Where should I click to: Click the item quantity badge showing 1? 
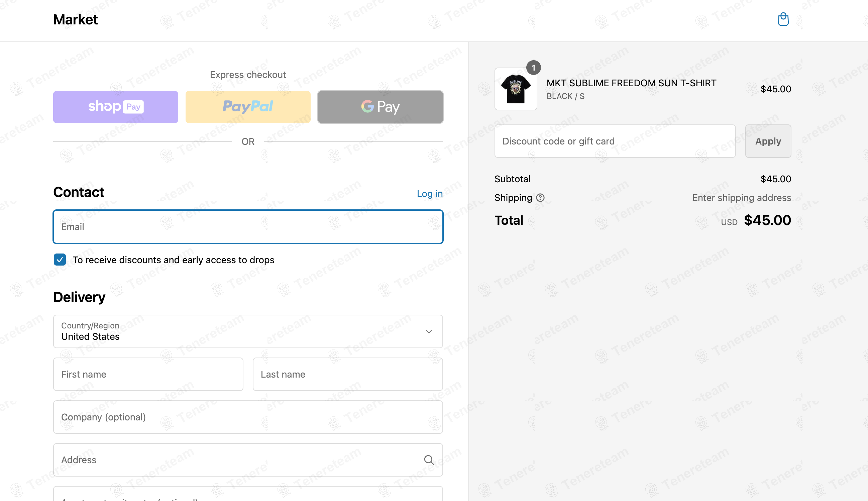pyautogui.click(x=533, y=68)
